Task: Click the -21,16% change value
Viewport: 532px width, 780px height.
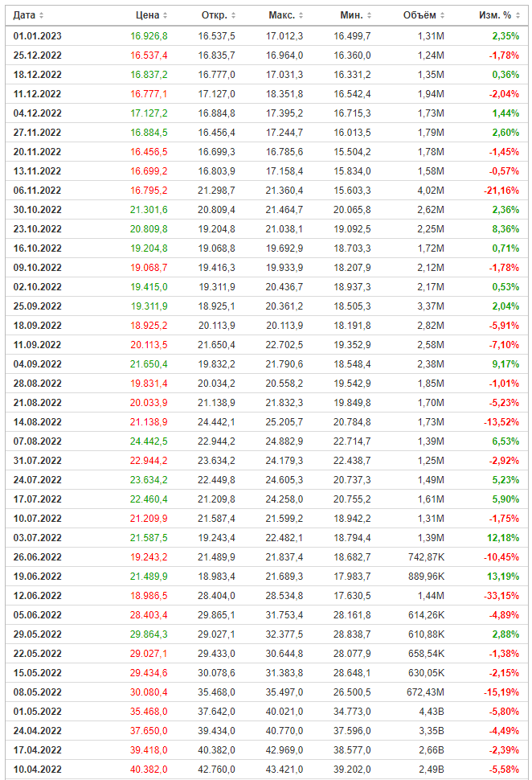Action: [x=501, y=191]
